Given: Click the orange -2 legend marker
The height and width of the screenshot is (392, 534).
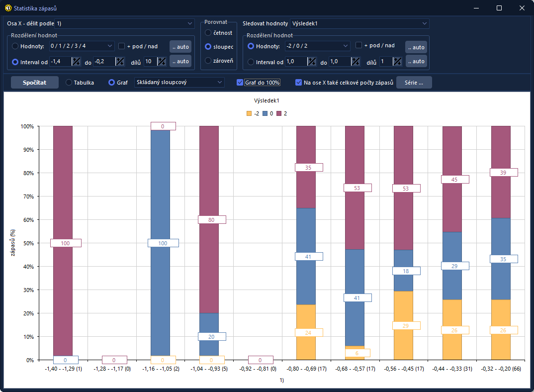Looking at the screenshot, I should click(249, 113).
